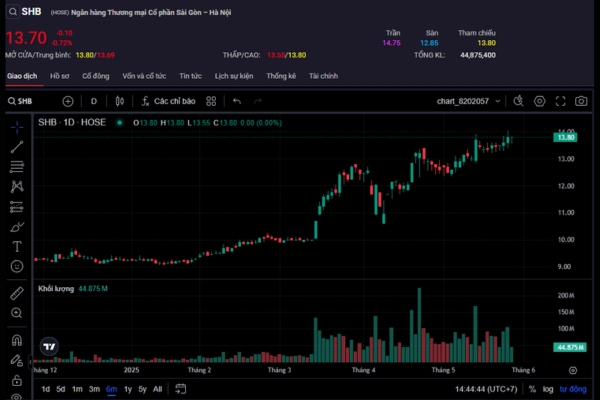The image size is (600, 400).
Task: Set time range to 5y
Action: pyautogui.click(x=142, y=389)
